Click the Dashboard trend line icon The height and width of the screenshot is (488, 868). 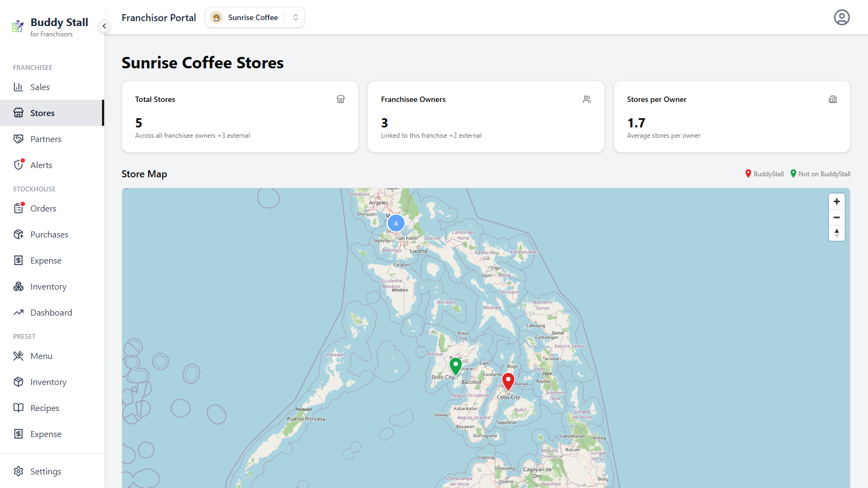[18, 312]
